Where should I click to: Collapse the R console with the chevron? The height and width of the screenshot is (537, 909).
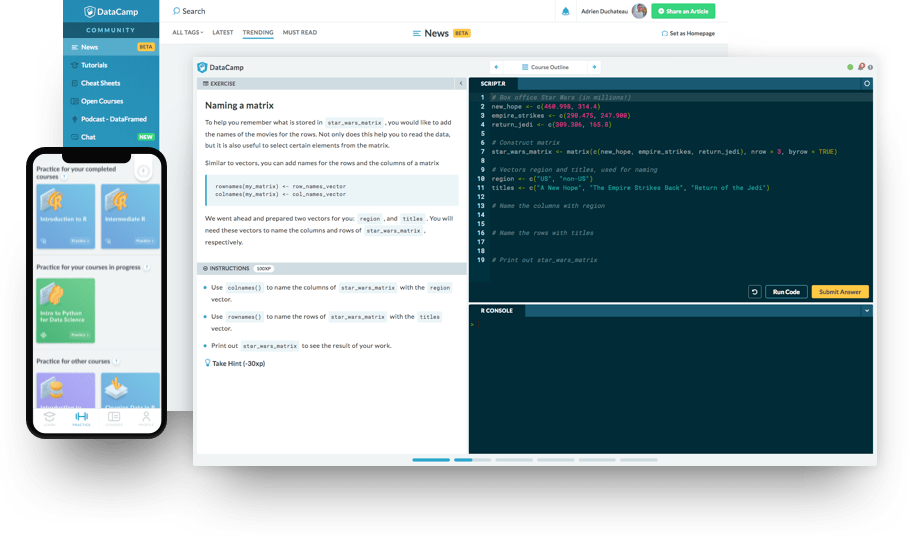coord(867,311)
